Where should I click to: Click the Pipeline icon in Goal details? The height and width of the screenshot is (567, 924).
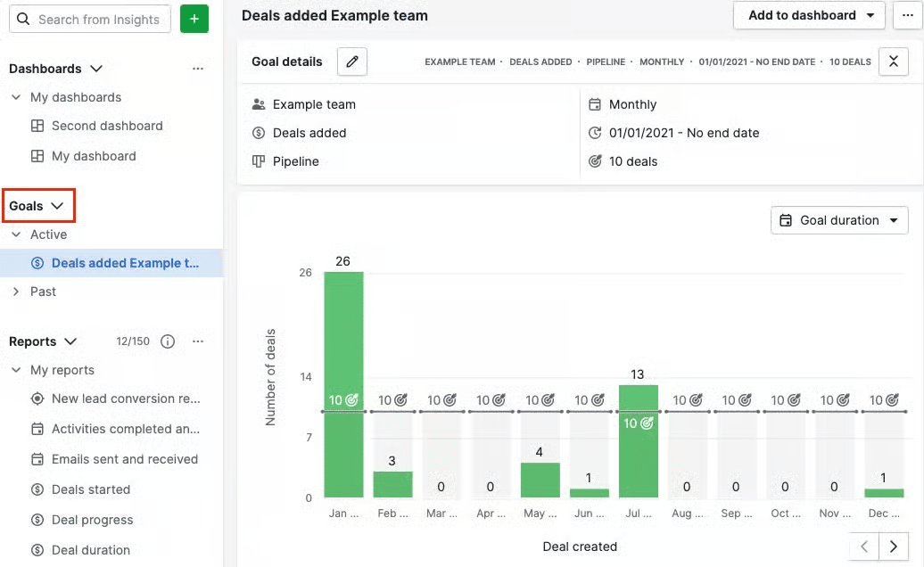pyautogui.click(x=259, y=161)
